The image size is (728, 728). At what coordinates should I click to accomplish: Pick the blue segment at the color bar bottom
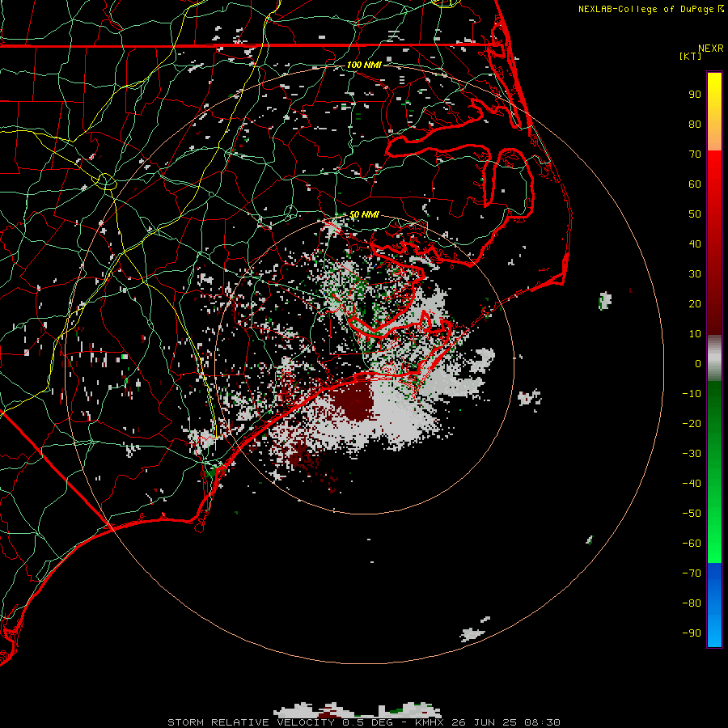(x=714, y=604)
